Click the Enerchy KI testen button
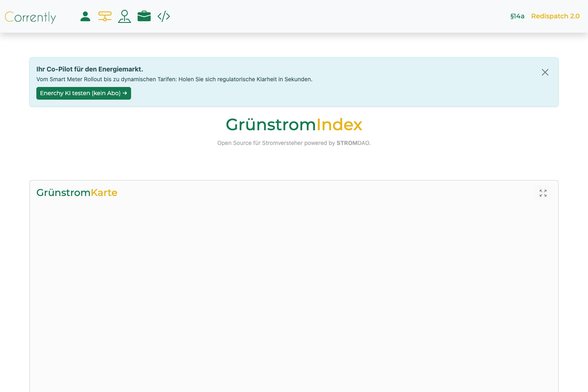 point(84,93)
